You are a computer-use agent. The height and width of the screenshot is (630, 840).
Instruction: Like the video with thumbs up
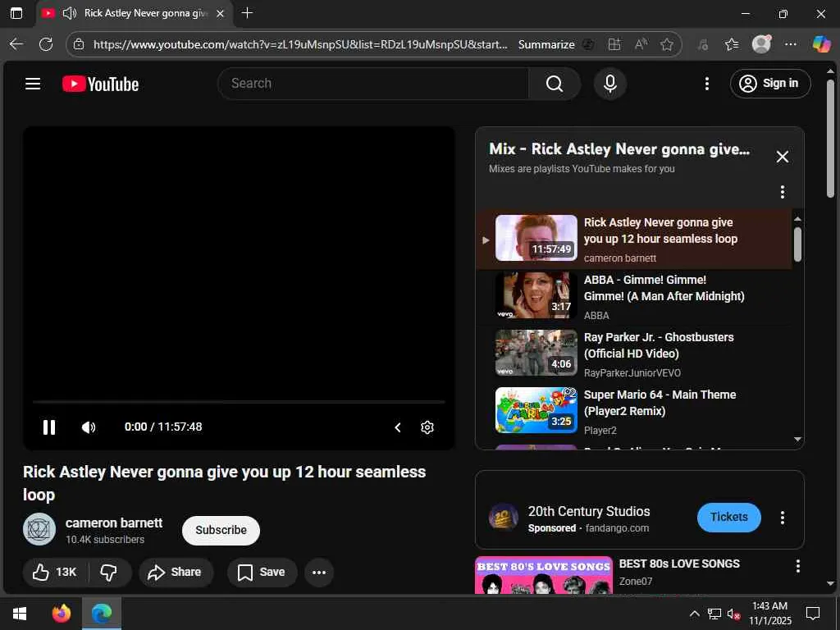tap(54, 572)
